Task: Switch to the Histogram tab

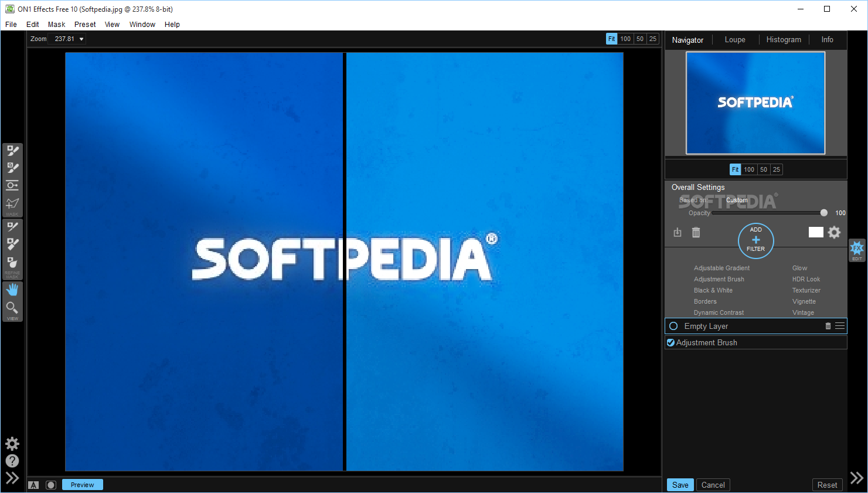Action: tap(784, 39)
